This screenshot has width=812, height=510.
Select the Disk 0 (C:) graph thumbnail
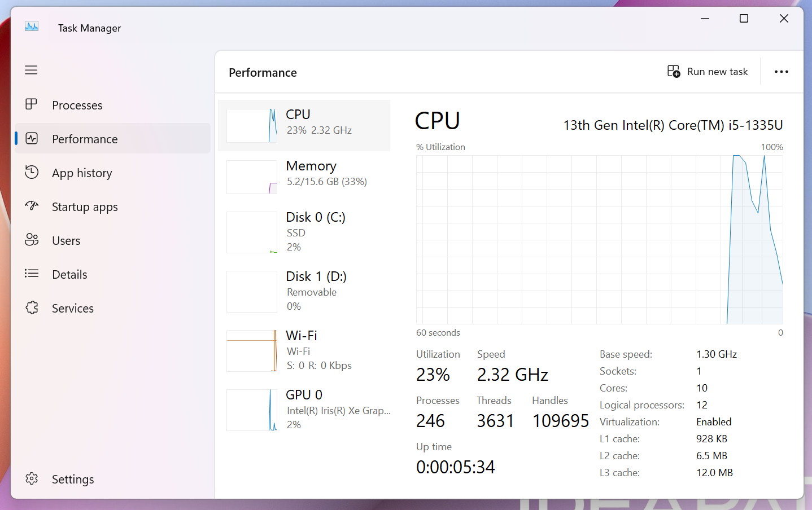(252, 232)
